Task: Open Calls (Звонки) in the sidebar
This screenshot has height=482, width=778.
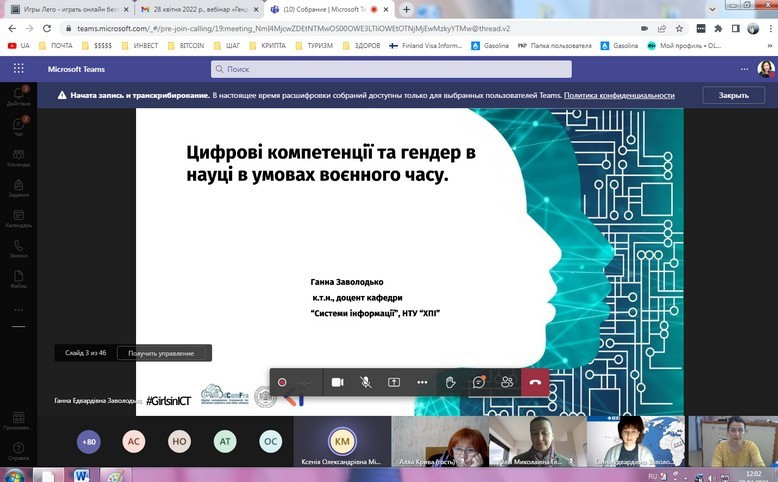Action: (x=18, y=249)
